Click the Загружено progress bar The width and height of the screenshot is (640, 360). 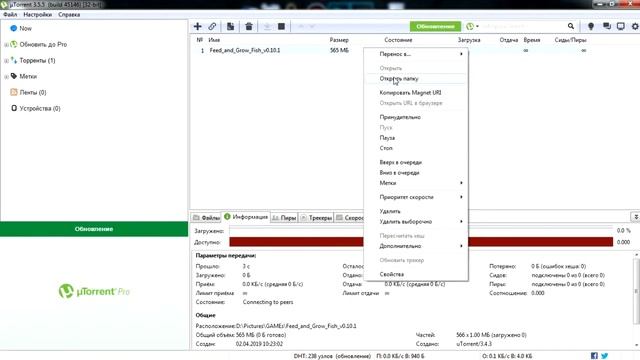click(296, 231)
